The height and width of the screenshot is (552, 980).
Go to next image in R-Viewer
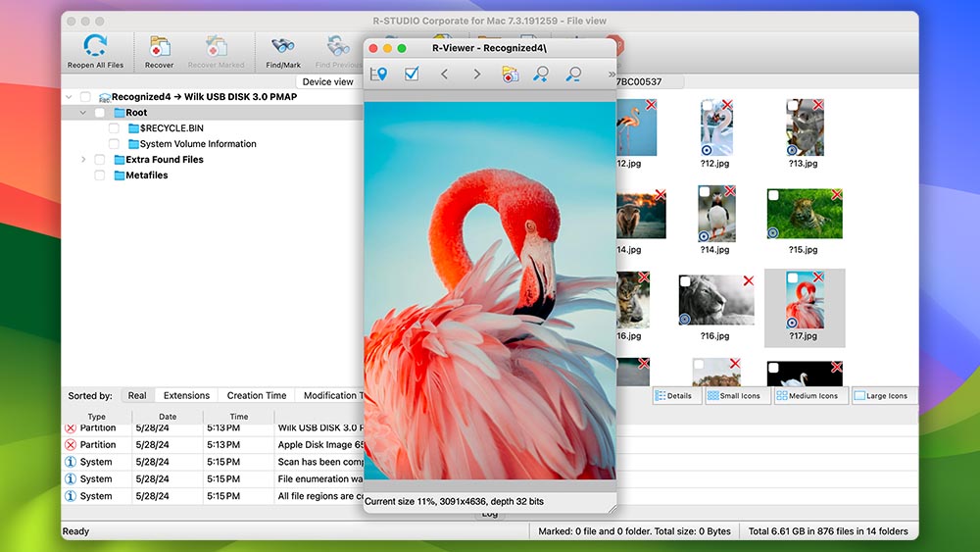click(x=477, y=74)
